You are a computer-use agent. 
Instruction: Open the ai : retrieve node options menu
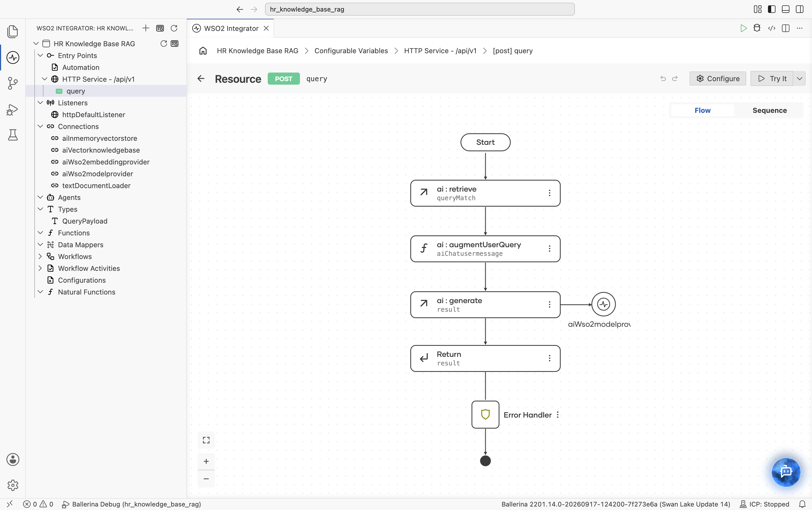tap(549, 193)
